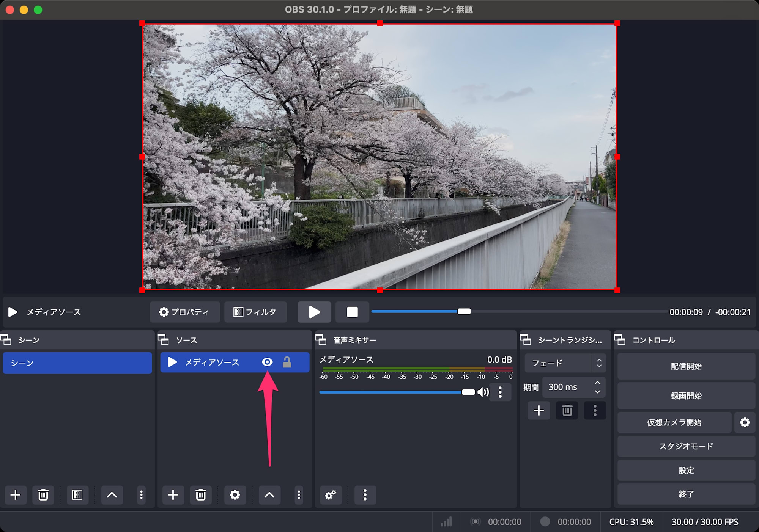Click 仮想カメラ開始 button
This screenshot has height=532, width=759.
coord(674,422)
